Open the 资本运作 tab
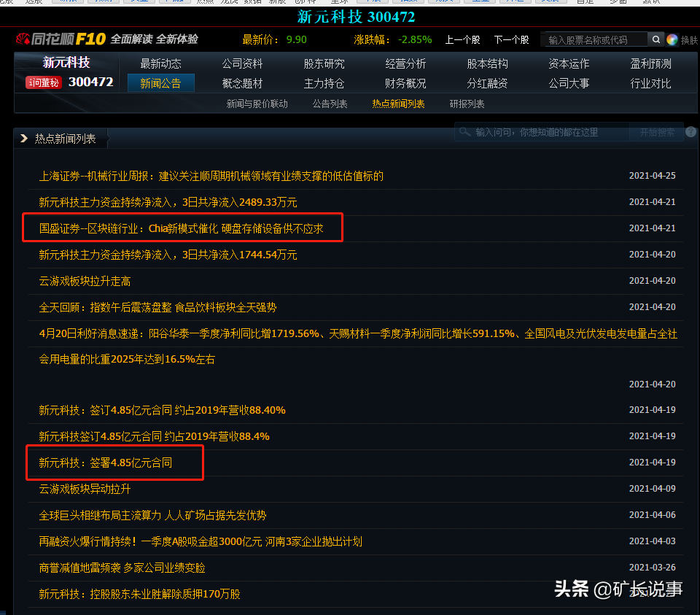 click(569, 63)
